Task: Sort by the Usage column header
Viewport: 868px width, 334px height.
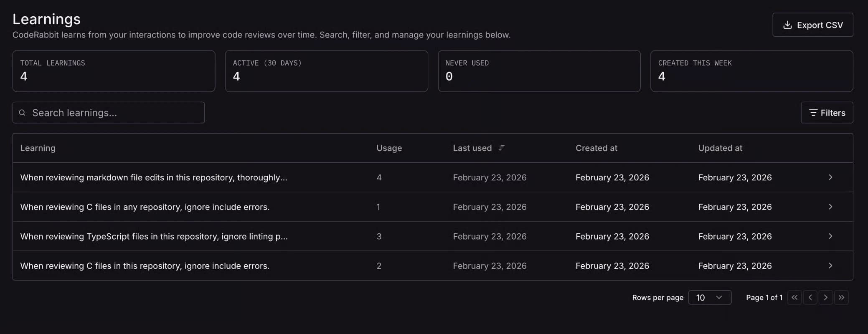Action: (389, 148)
